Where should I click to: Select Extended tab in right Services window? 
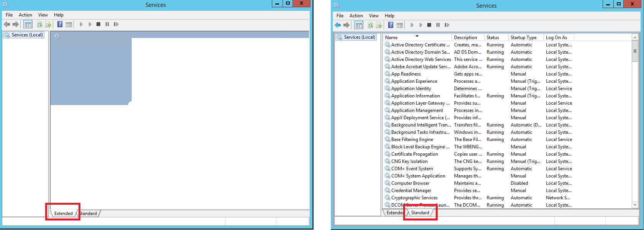[394, 213]
